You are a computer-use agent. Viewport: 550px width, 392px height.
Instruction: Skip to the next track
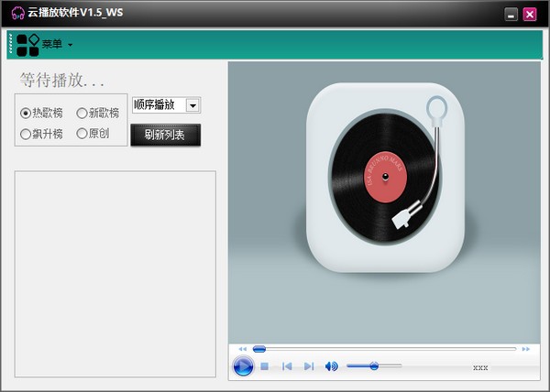coord(309,366)
